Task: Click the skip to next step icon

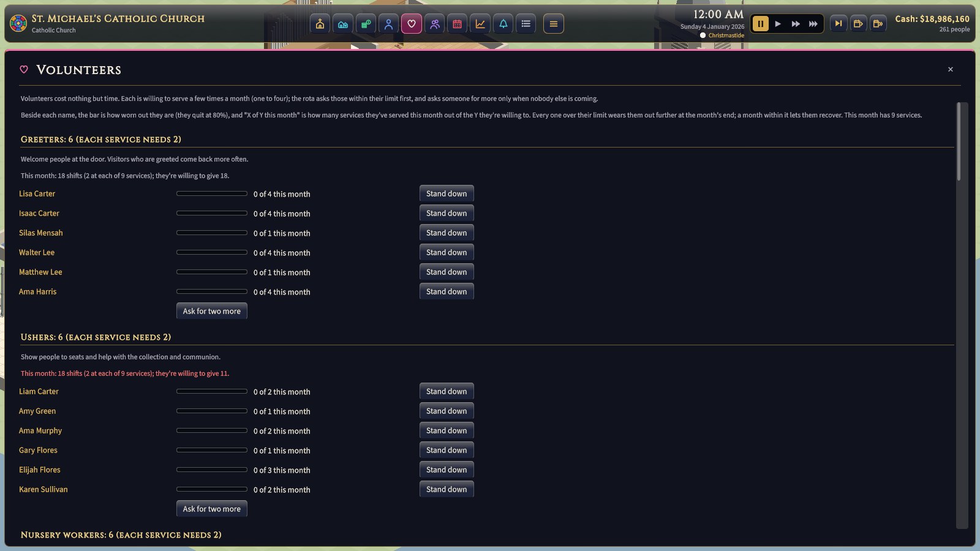Action: coord(839,24)
